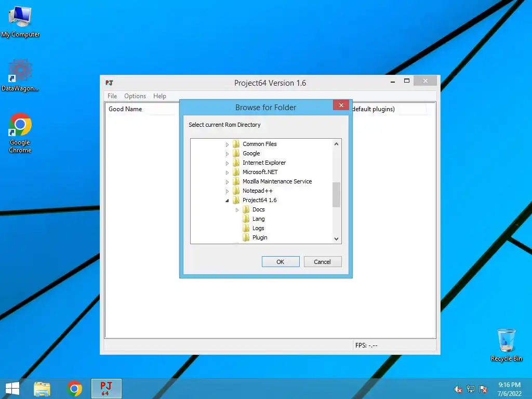The image size is (532, 399).
Task: Click the muted volume tray icon
Action: (x=458, y=389)
